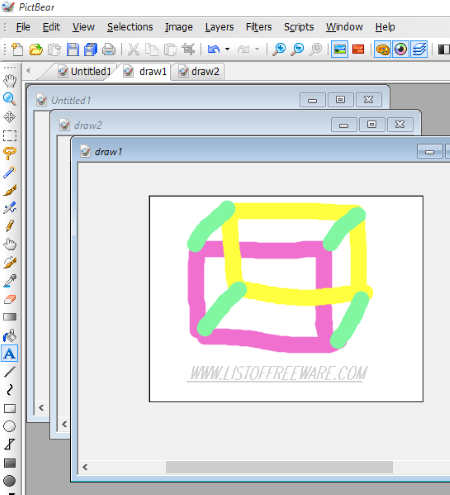Toggle the color wheel panel

(x=401, y=49)
